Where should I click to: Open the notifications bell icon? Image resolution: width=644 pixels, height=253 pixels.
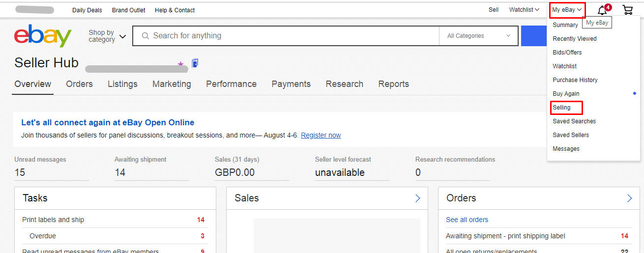602,10
